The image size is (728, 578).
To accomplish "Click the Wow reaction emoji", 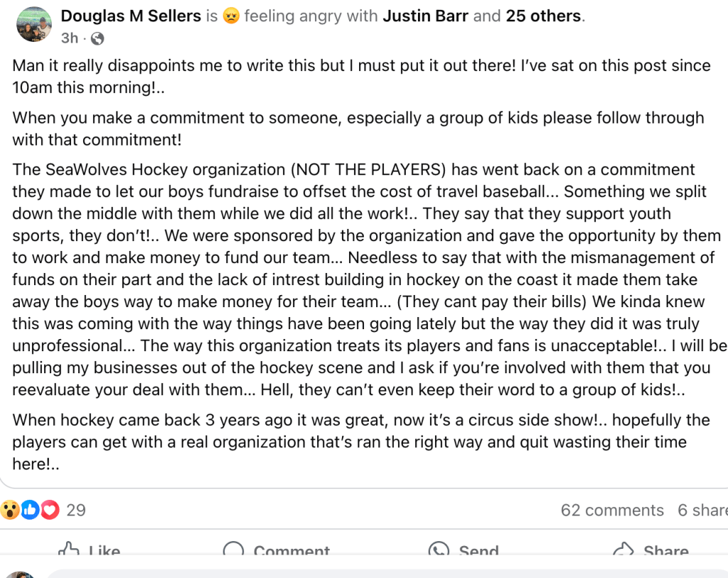I will coord(10,510).
